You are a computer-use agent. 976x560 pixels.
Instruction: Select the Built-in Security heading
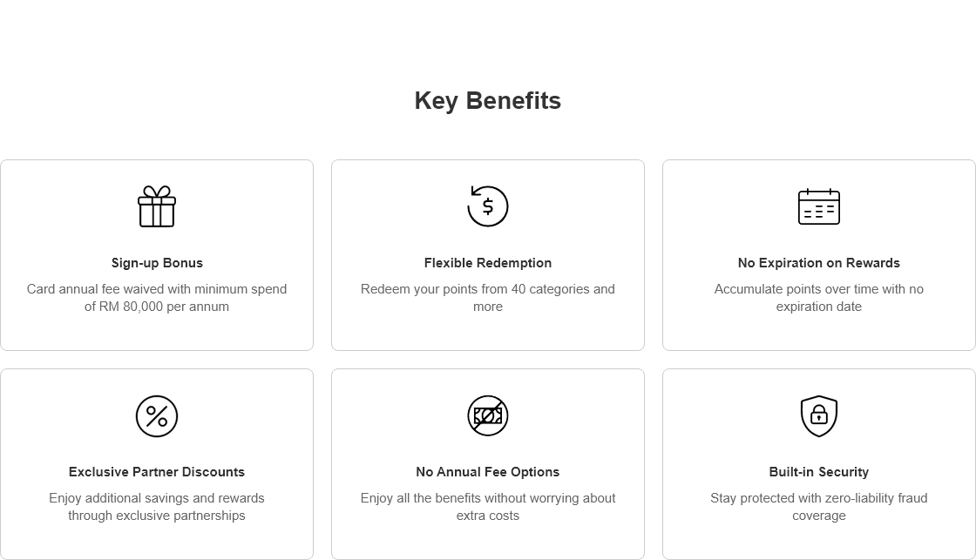pyautogui.click(x=819, y=472)
